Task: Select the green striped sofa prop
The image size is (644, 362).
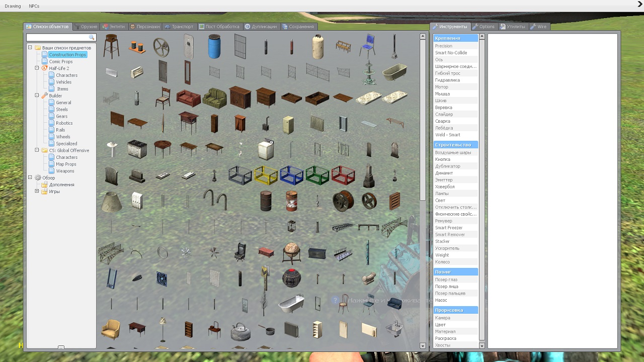Action: 214,98
